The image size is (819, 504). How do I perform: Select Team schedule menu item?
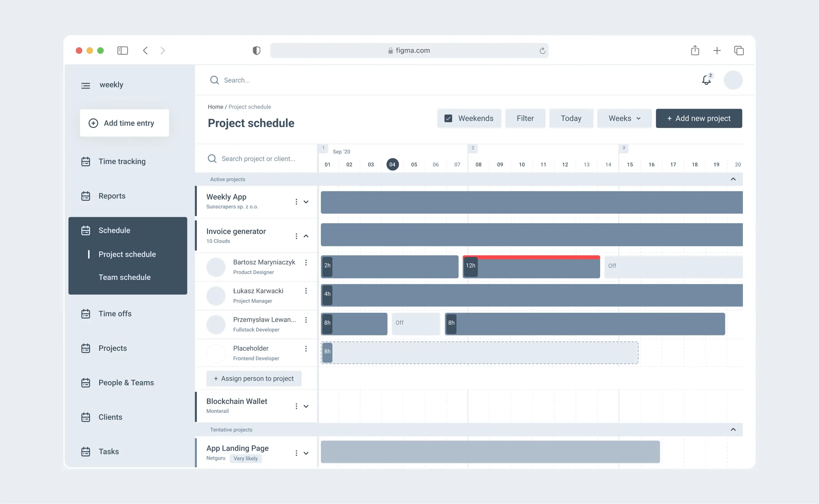tap(125, 277)
